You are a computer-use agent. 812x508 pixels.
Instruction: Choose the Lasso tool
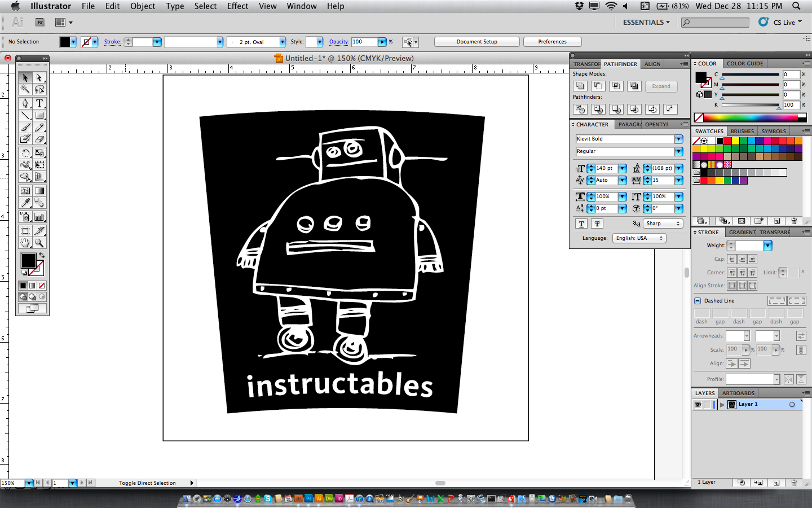(39, 89)
